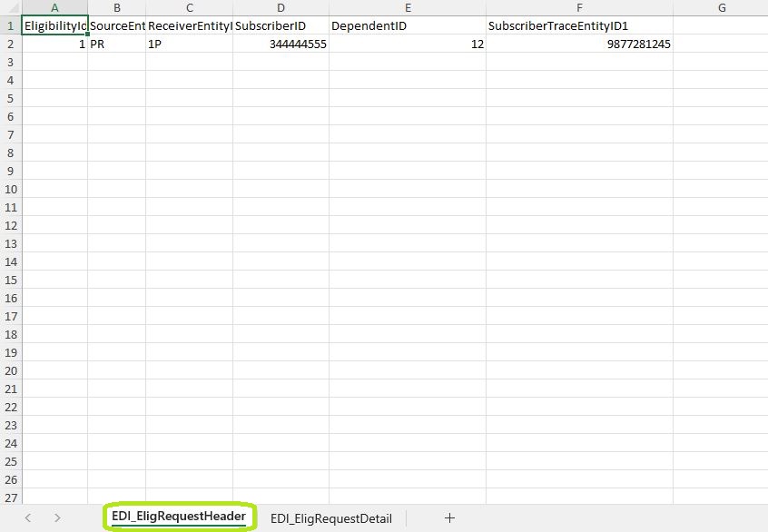Viewport: 768px width, 532px height.
Task: Select column D header
Action: click(281, 7)
